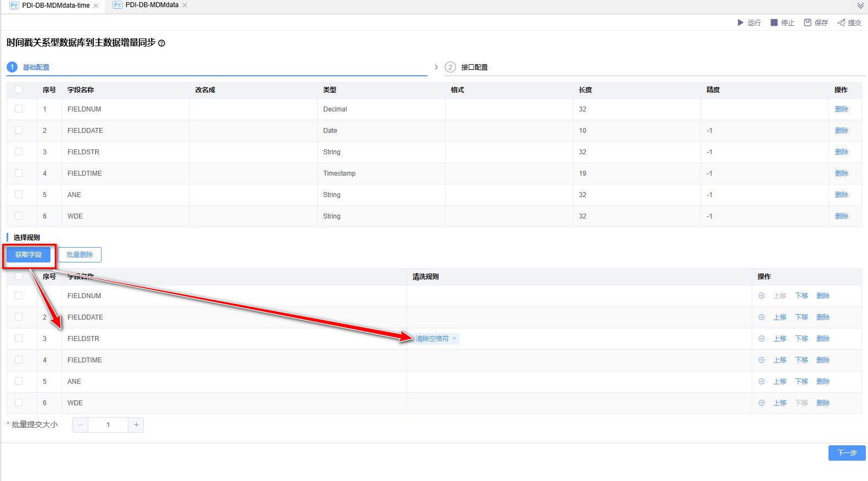
Task: Move the FIELDSTR rule row down (下移)
Action: (x=802, y=339)
